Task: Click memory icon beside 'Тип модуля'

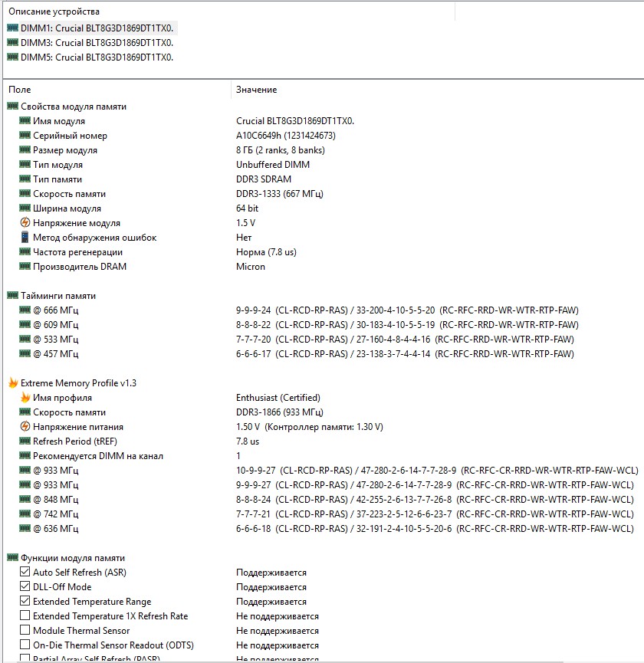Action: (x=25, y=164)
